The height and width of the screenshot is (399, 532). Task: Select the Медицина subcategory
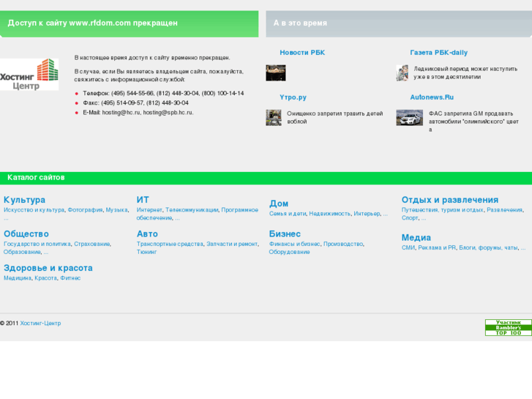pos(18,277)
